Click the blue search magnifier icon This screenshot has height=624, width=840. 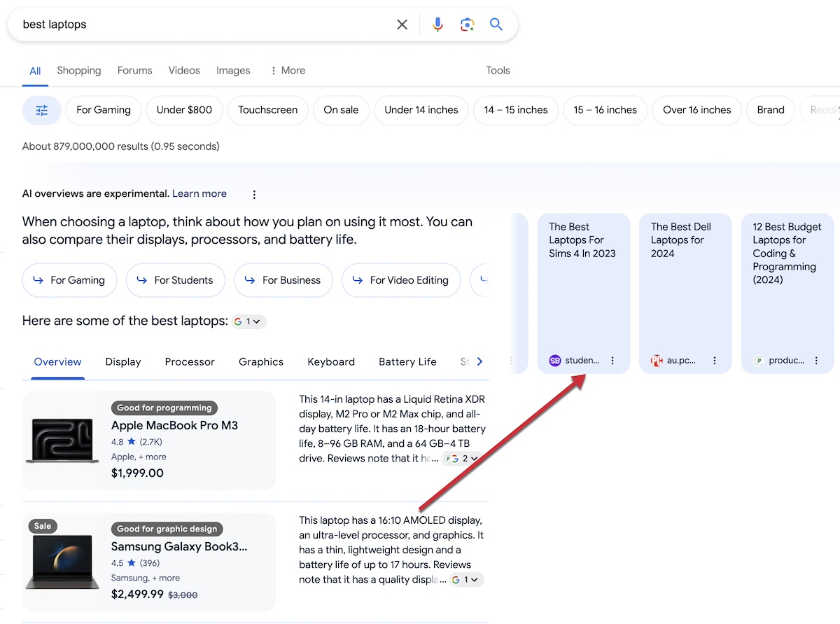(496, 25)
